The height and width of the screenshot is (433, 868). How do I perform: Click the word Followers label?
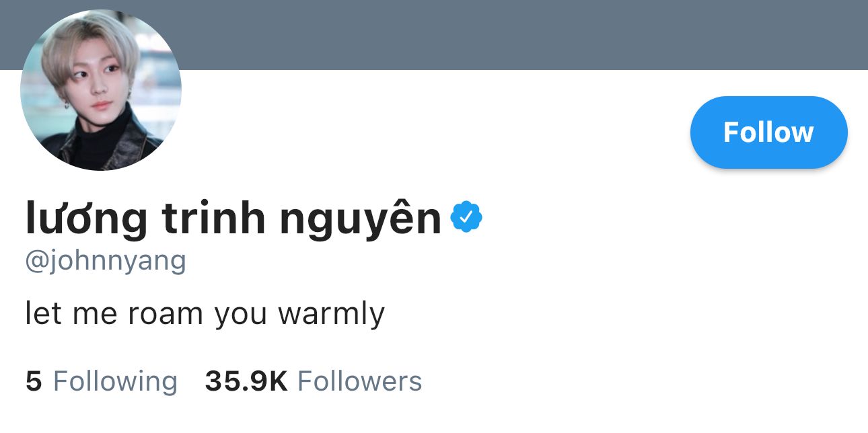(360, 381)
